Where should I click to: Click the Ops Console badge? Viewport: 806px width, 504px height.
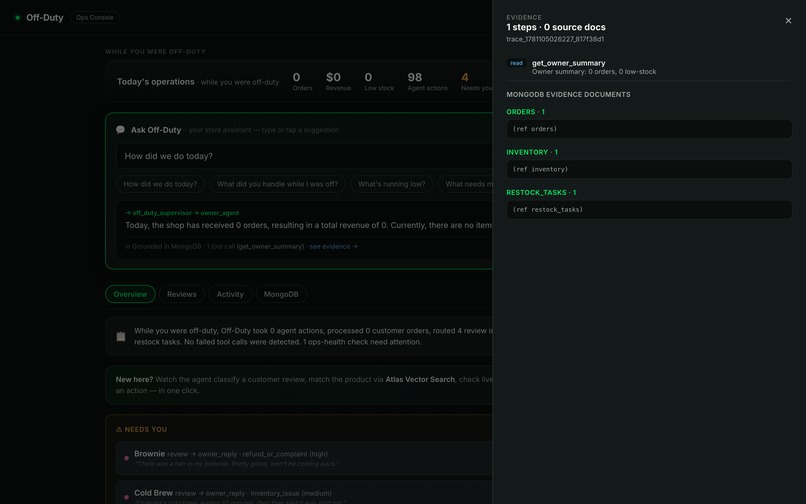tap(95, 17)
